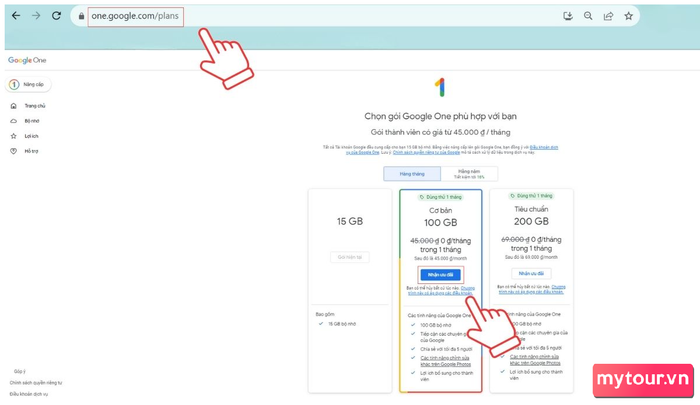The height and width of the screenshot is (405, 700).
Task: Click the Gói hiện tại button on 15 GB plan
Action: (x=350, y=257)
